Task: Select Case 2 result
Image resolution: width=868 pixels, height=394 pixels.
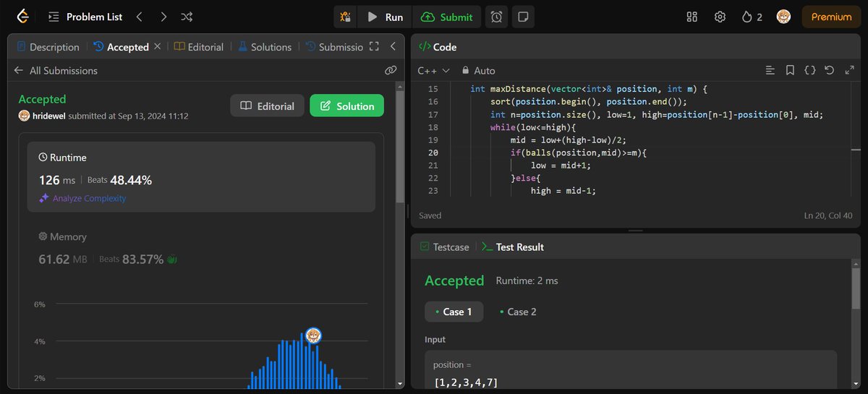Action: coord(518,312)
